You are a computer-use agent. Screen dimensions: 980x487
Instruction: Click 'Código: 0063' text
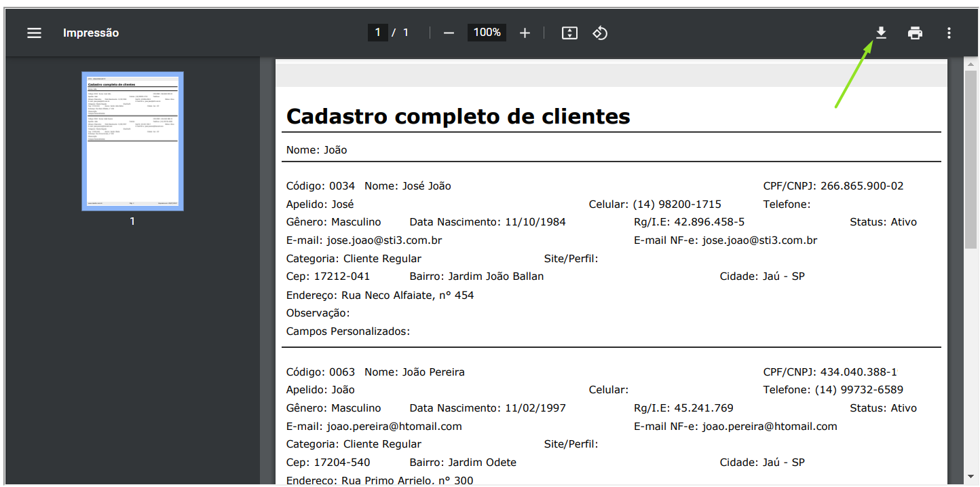[x=320, y=372]
